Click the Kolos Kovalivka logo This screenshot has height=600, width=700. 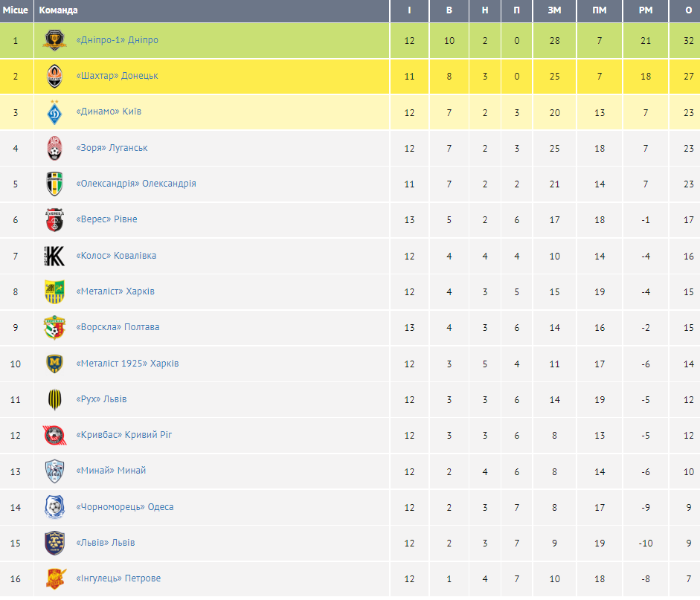coord(55,256)
